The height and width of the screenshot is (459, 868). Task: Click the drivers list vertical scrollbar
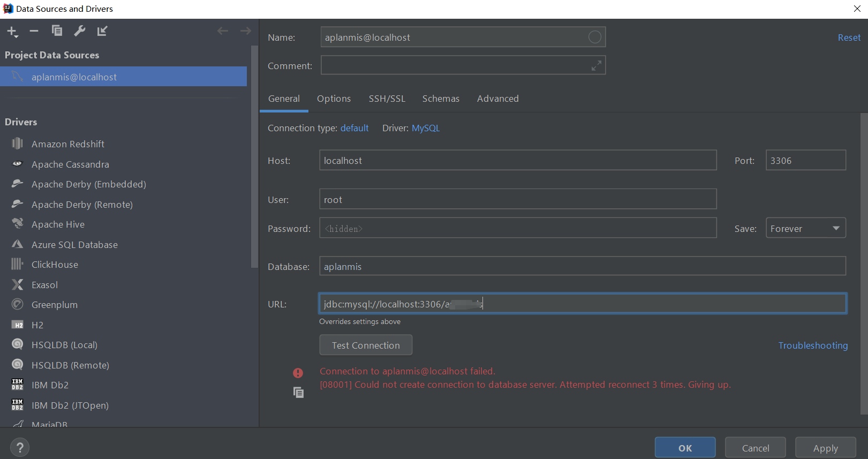click(254, 155)
